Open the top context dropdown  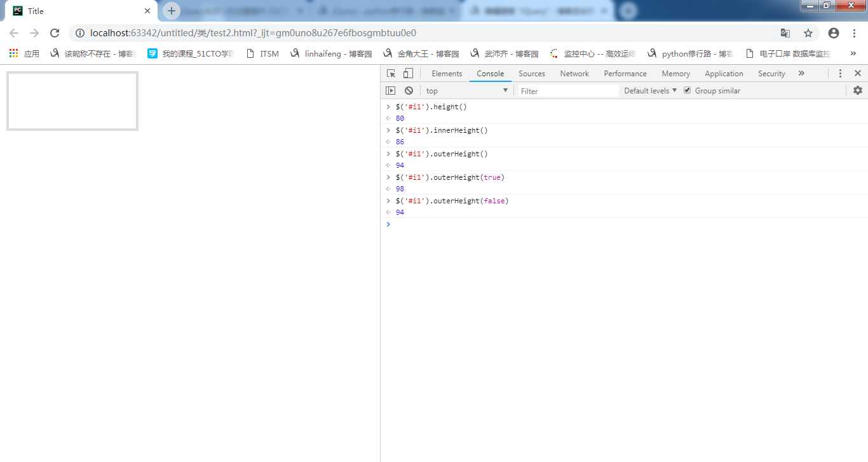point(467,91)
